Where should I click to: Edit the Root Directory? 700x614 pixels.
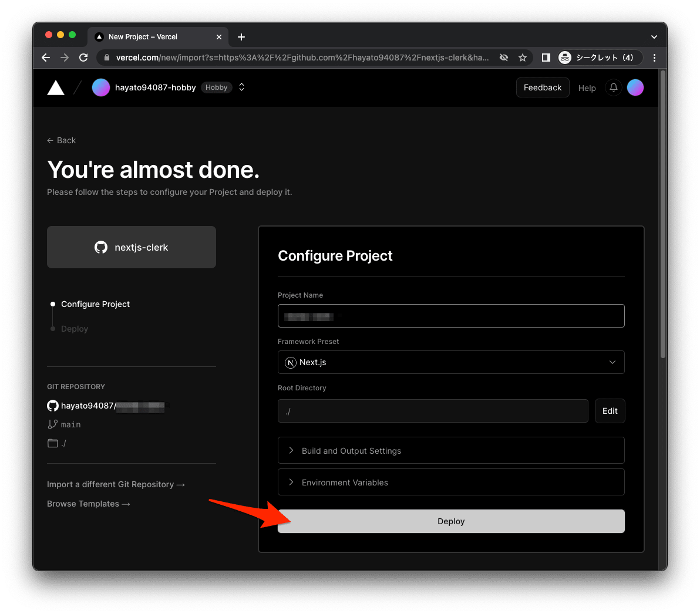(x=610, y=411)
